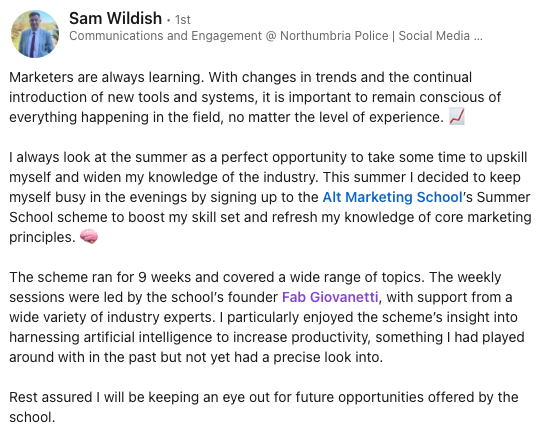Click Social Media in the author headline
This screenshot has height=441, width=543.
click(434, 36)
